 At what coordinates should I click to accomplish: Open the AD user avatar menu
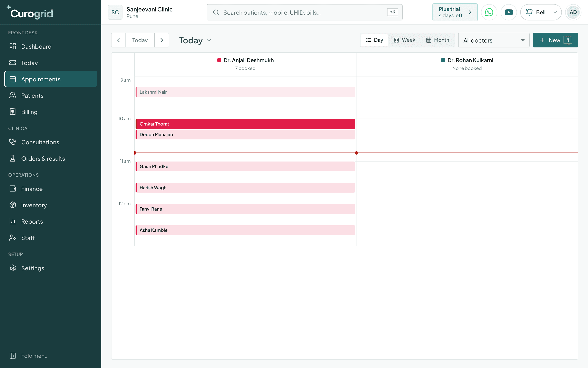(573, 12)
